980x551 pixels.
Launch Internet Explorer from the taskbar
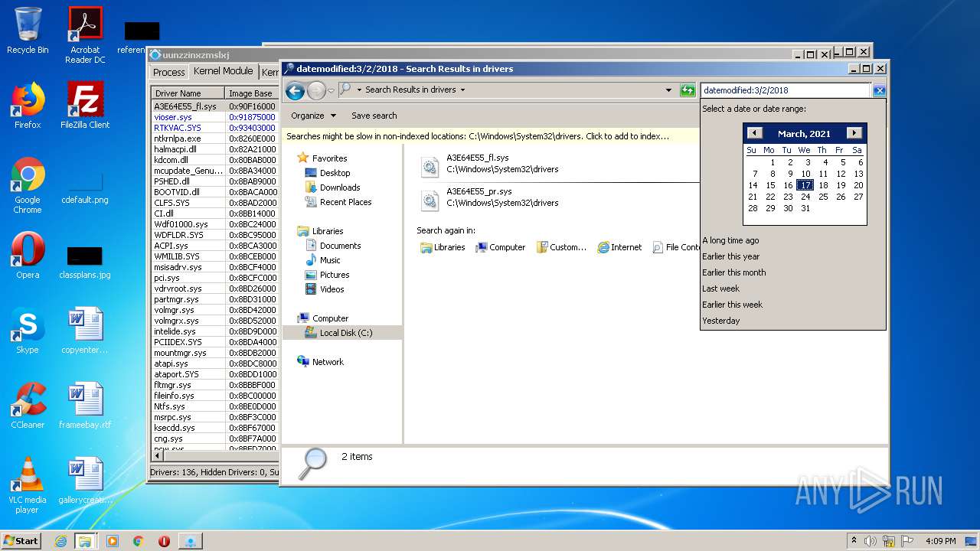[x=60, y=541]
